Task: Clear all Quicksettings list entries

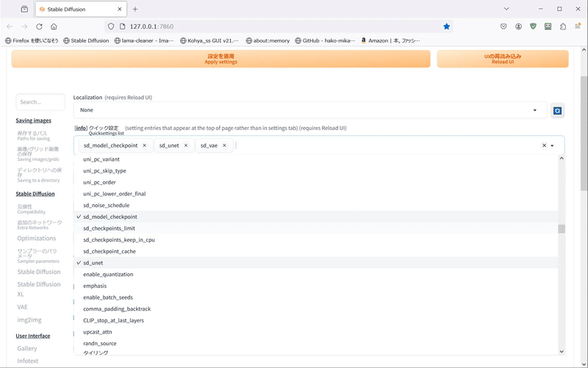Action: click(544, 145)
